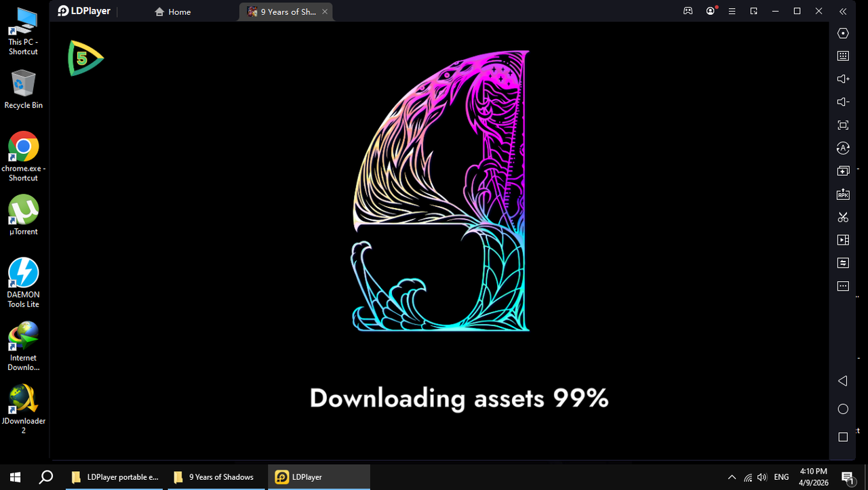The image size is (868, 490).
Task: Click the LDPlayer taskbar button
Action: [x=319, y=477]
